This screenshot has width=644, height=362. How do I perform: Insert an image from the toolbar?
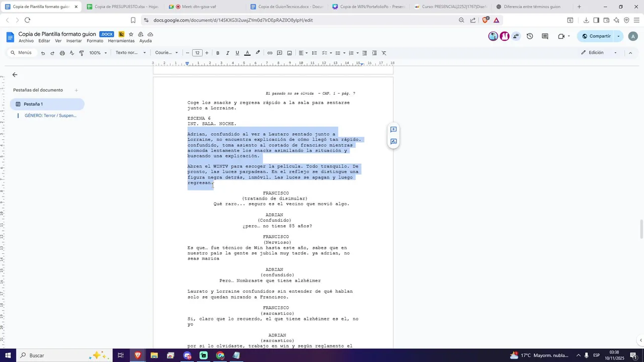(289, 53)
